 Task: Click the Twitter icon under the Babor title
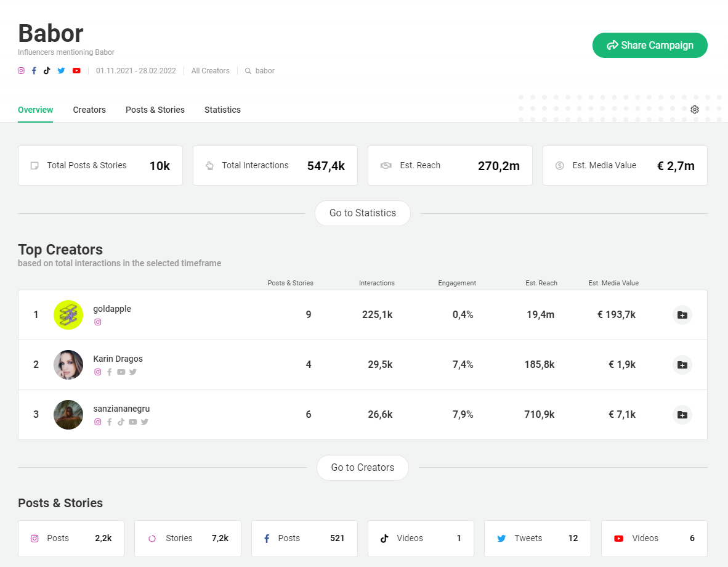62,71
